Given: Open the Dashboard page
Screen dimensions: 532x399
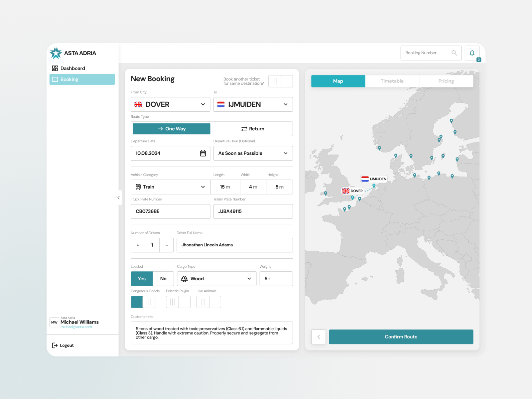Looking at the screenshot, I should click(82, 68).
